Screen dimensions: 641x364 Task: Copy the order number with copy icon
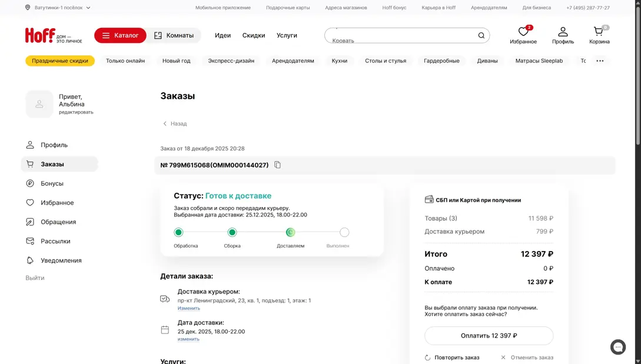tap(278, 165)
